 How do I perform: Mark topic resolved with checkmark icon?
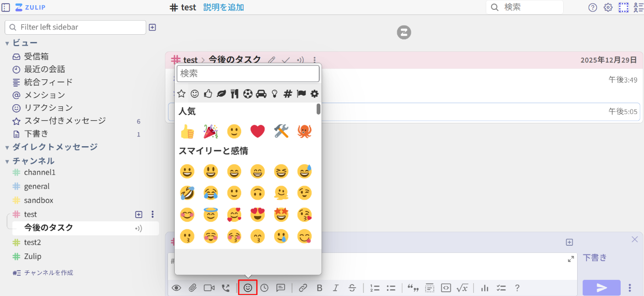(x=286, y=60)
